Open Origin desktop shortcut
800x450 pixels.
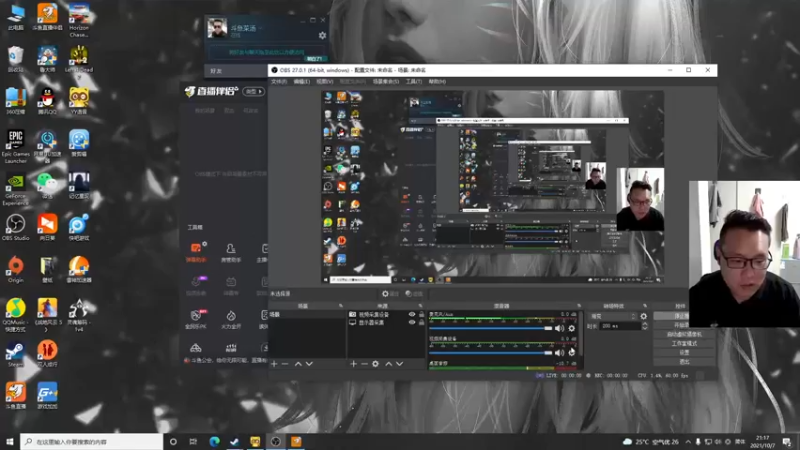point(15,269)
